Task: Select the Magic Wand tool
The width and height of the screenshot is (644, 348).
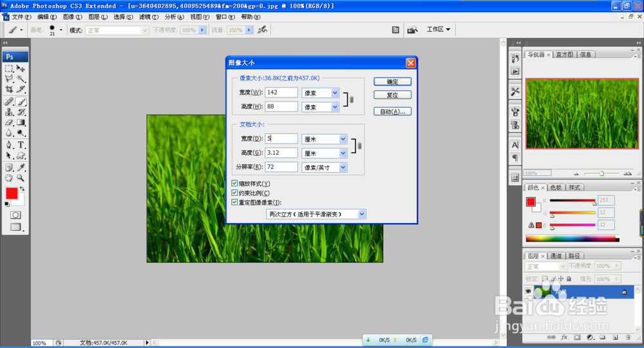Action: click(21, 79)
